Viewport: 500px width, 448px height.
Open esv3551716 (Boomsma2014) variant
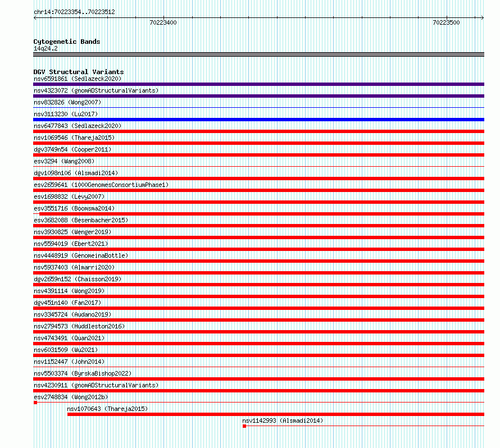74,208
